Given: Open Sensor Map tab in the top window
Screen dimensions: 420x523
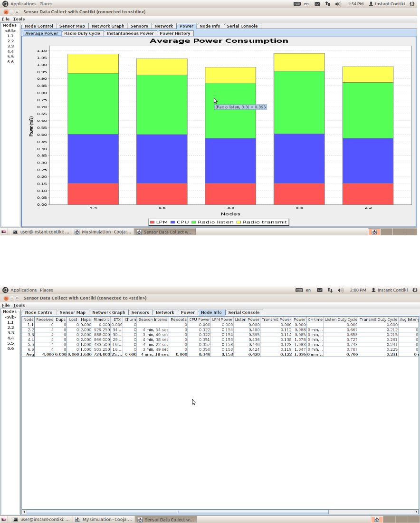Looking at the screenshot, I should click(72, 26).
